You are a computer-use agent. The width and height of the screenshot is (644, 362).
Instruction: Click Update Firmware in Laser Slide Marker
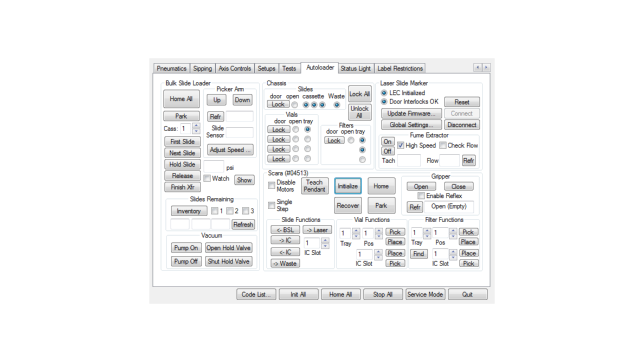tap(411, 113)
